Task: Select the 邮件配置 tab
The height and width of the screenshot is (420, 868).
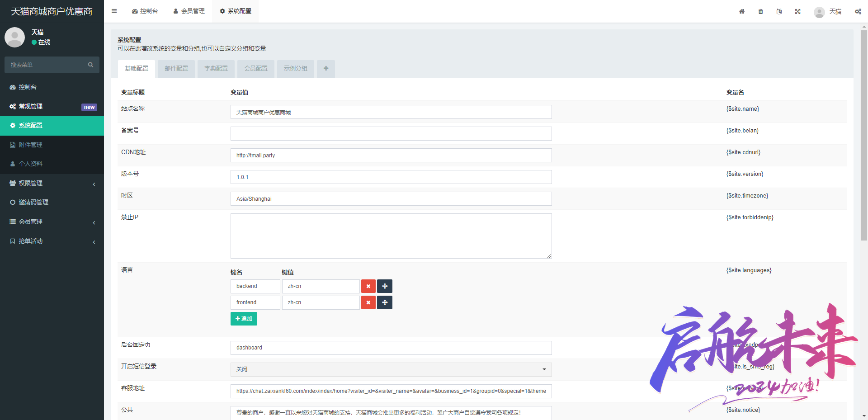Action: coord(176,69)
